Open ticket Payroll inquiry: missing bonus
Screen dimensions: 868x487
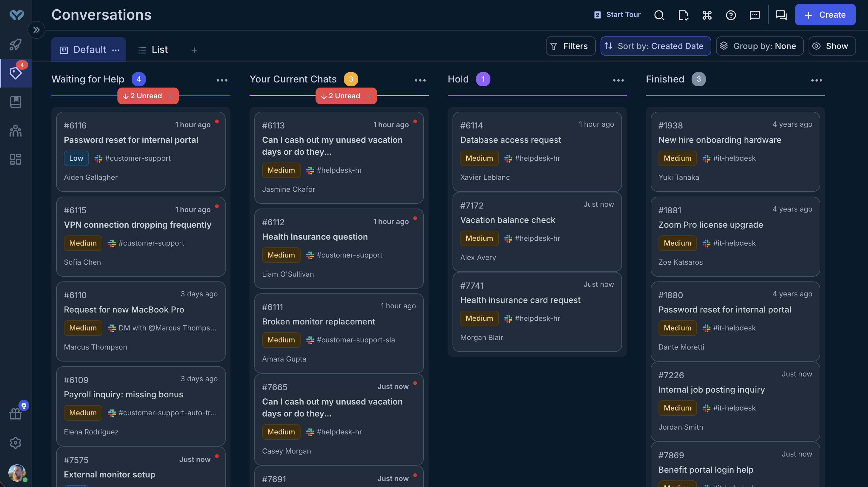141,406
